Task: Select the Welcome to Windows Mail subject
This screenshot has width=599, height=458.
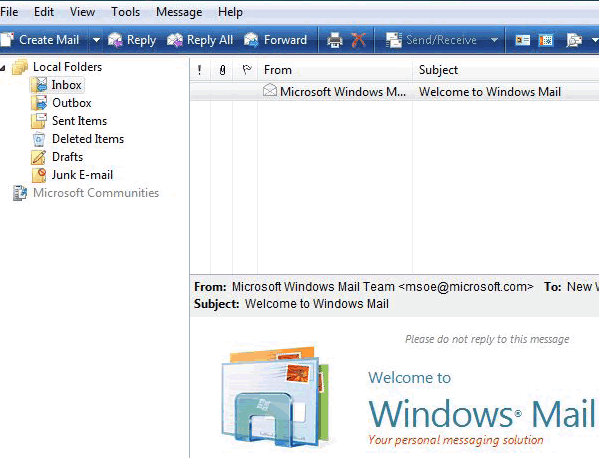Action: coord(490,92)
